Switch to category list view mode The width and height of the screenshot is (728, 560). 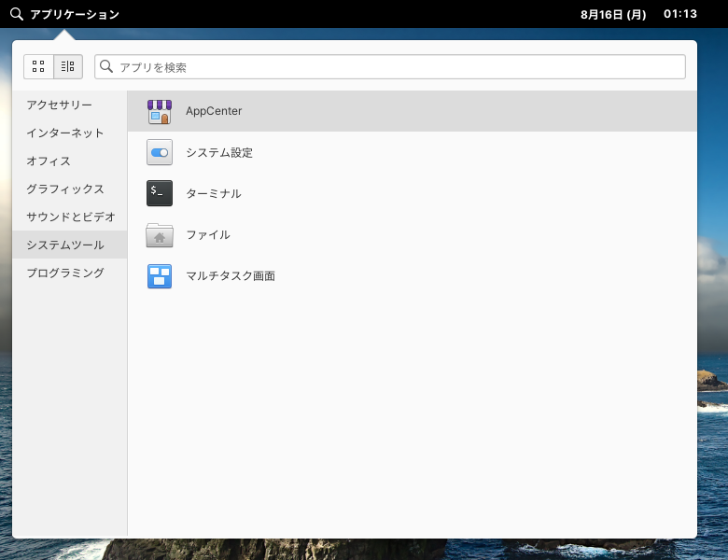[68, 66]
